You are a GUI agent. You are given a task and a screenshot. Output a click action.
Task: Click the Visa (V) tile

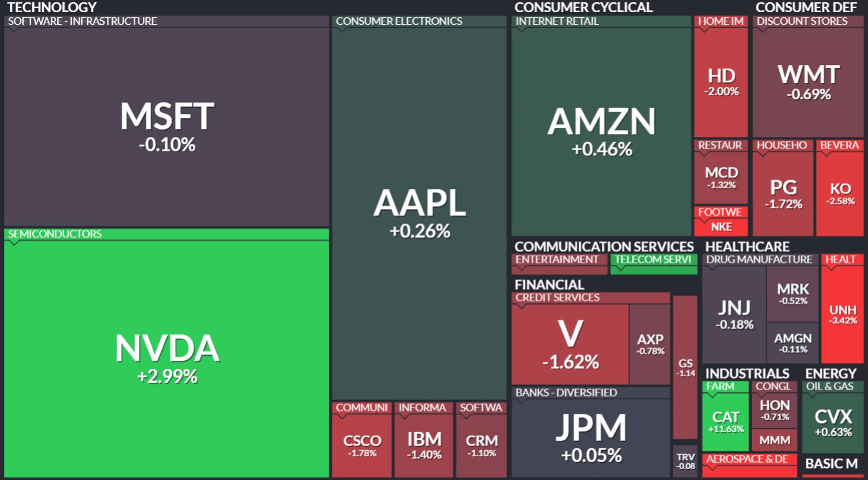[x=570, y=344]
